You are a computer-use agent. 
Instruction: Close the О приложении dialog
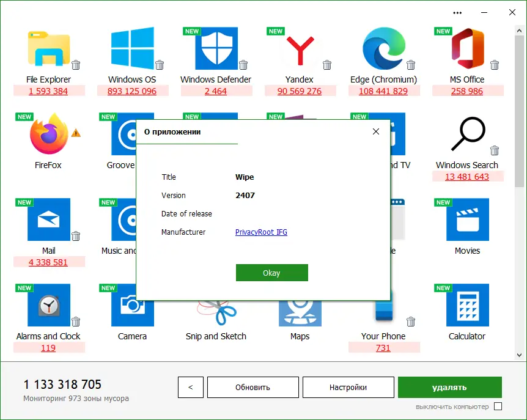376,131
